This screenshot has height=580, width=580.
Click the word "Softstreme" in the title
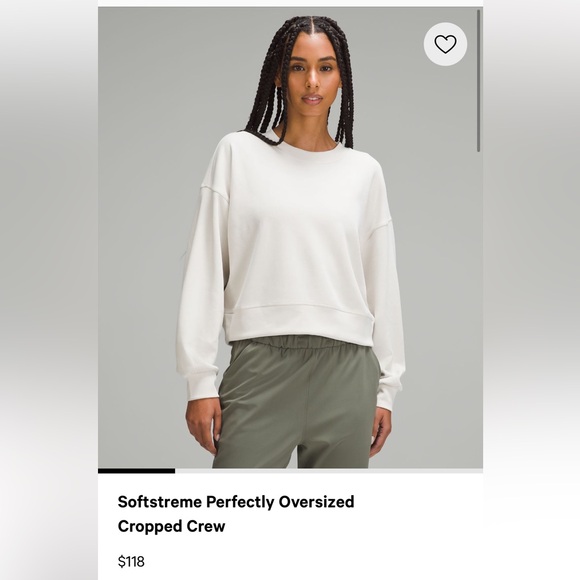click(x=160, y=502)
